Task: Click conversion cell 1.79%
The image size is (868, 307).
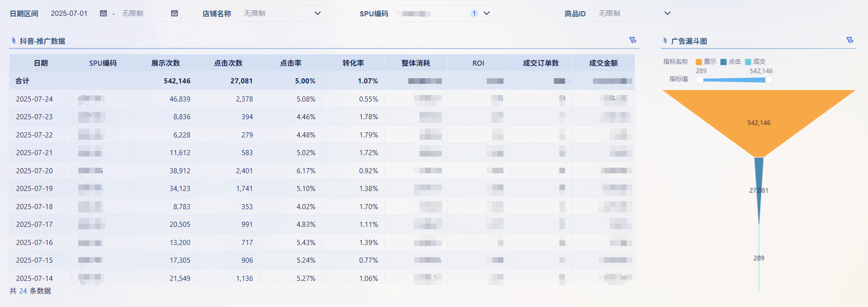Action: pos(368,135)
